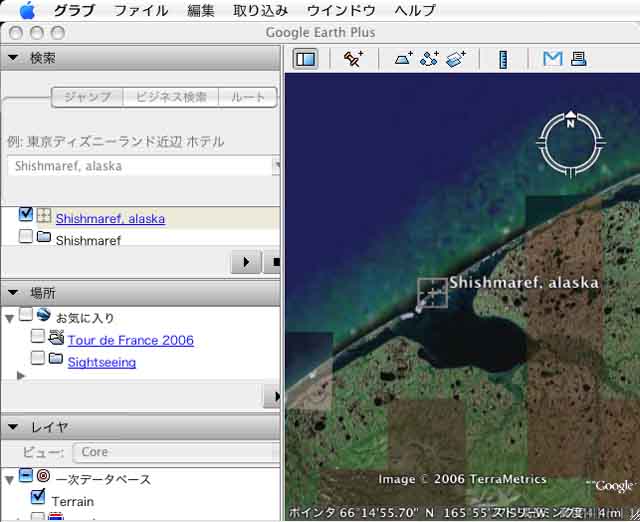Open the 取り込み menu
The image size is (640, 522).
coord(261,10)
